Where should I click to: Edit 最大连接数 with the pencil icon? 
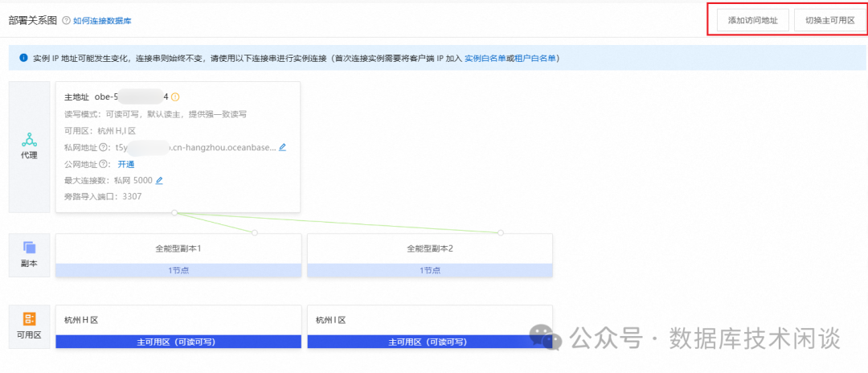tap(159, 180)
